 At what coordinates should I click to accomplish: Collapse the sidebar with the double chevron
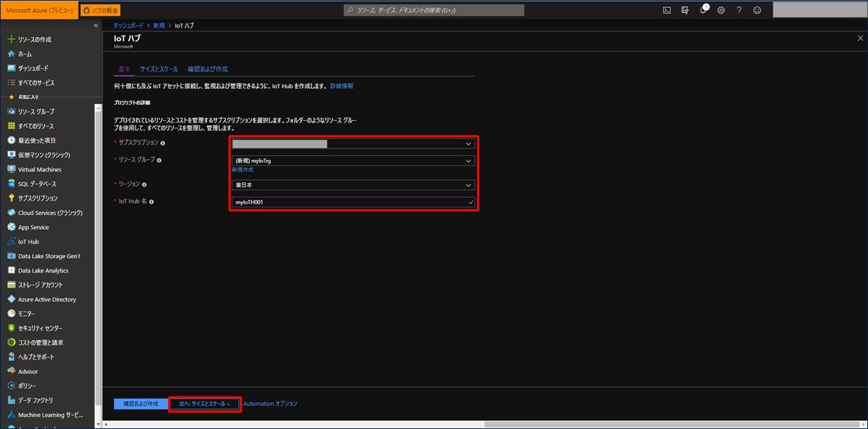point(96,26)
